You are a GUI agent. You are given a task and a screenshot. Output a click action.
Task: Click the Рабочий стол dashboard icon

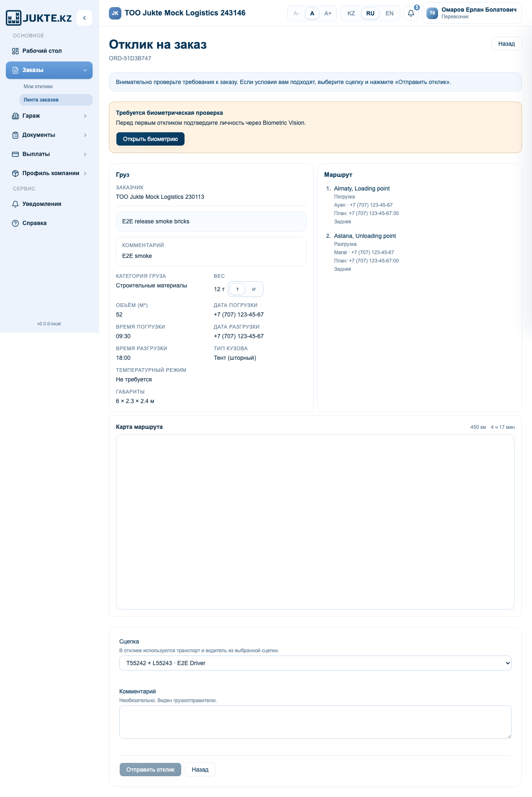[x=15, y=51]
